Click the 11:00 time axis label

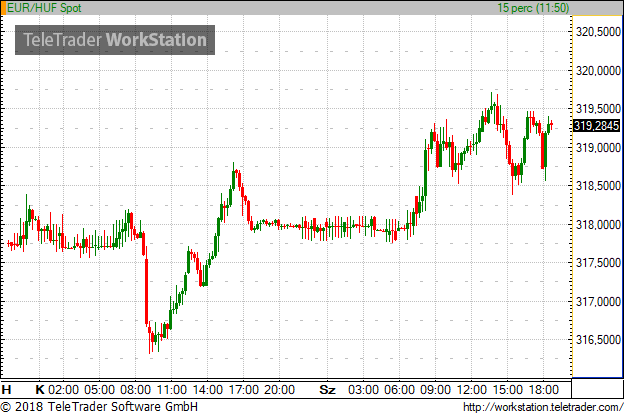(172, 389)
